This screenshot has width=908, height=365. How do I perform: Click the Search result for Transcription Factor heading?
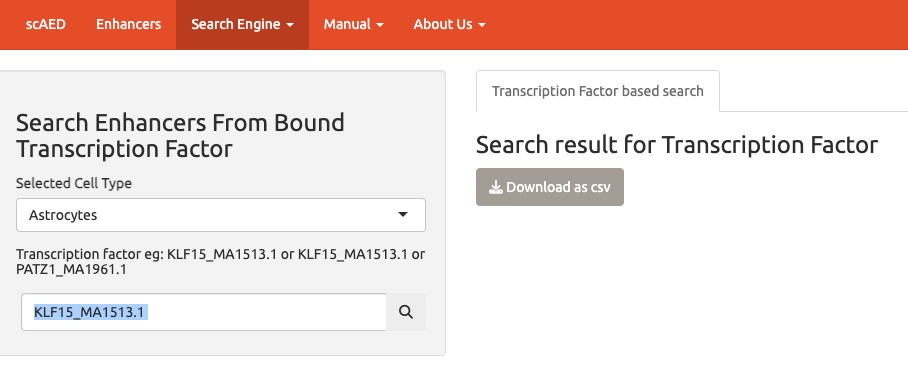[x=677, y=145]
